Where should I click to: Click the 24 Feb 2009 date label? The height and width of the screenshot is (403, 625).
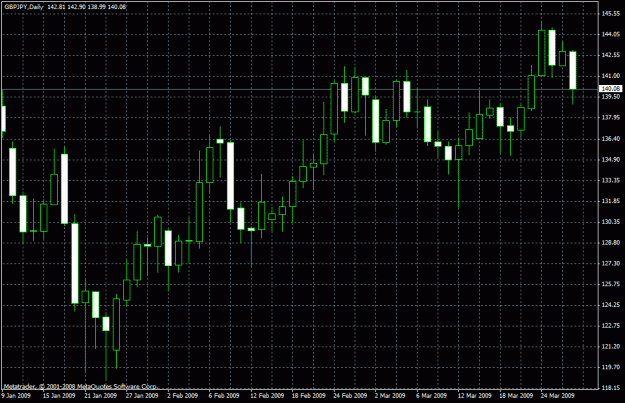[x=350, y=396]
